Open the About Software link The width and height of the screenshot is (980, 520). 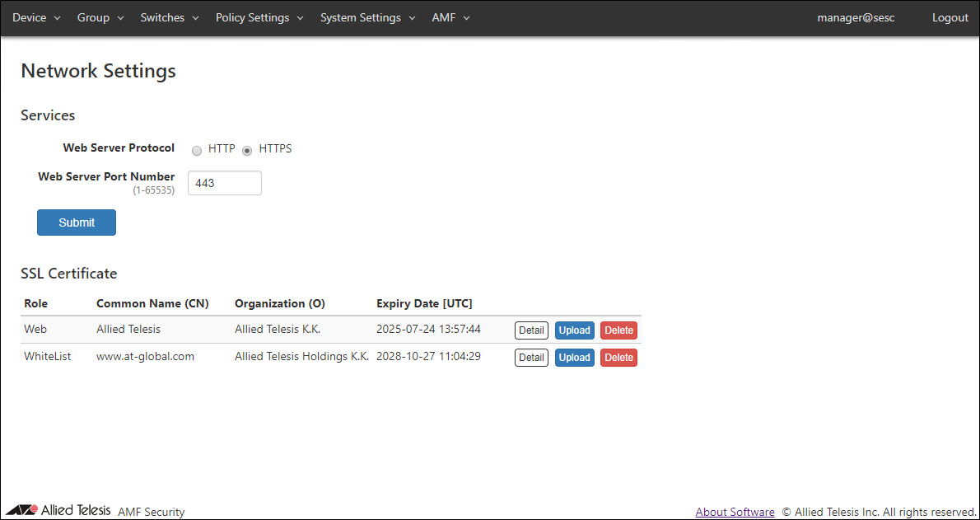tap(735, 512)
